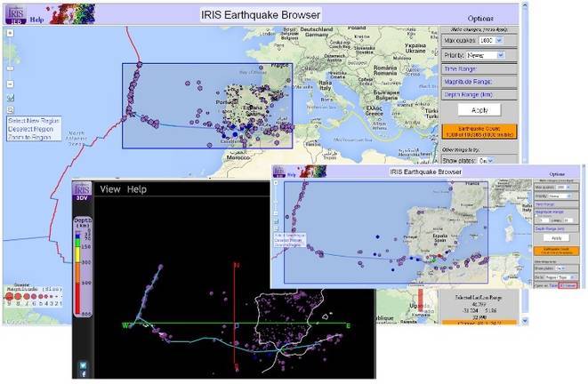The height and width of the screenshot is (384, 588).
Task: Choose Deselect Region in the large map menu
Action: (31, 129)
